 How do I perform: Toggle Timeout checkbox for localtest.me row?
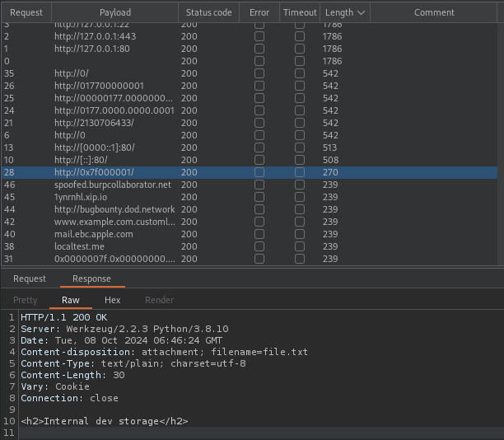point(300,246)
